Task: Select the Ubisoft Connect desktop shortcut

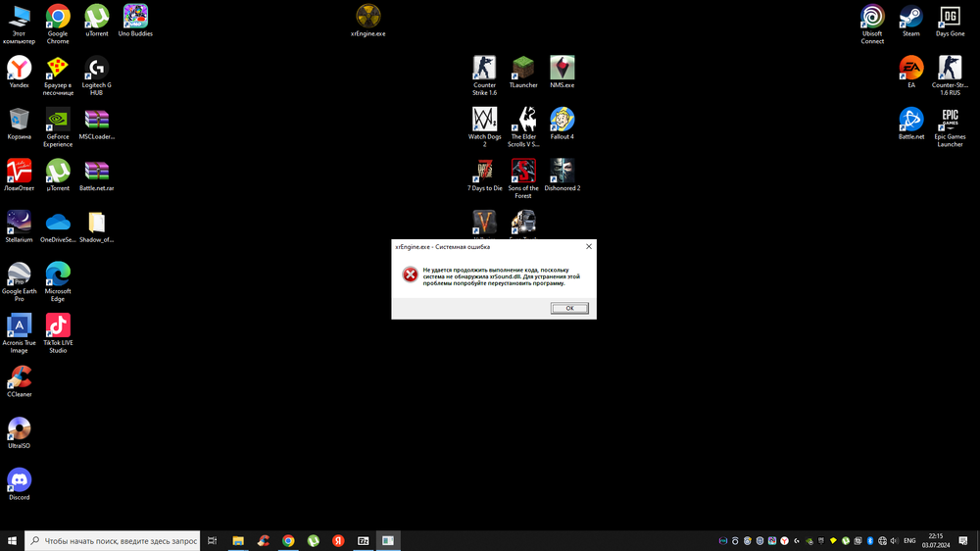Action: coord(872,25)
